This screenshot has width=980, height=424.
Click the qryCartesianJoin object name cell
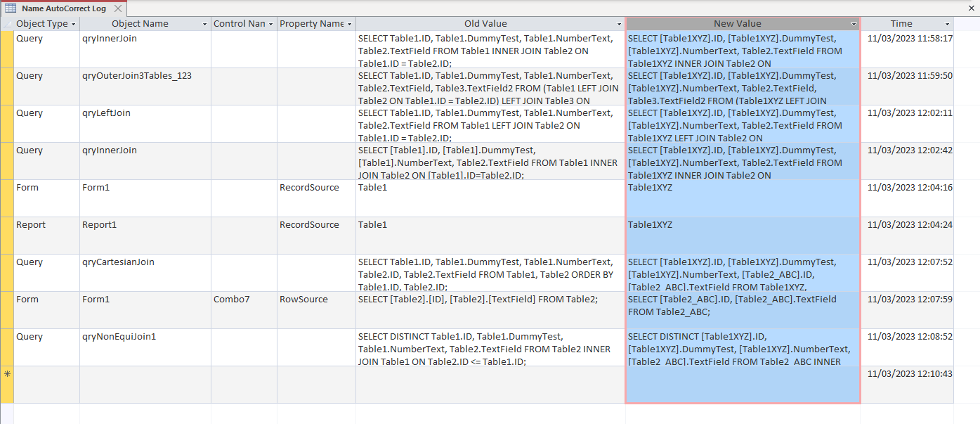[x=145, y=273]
